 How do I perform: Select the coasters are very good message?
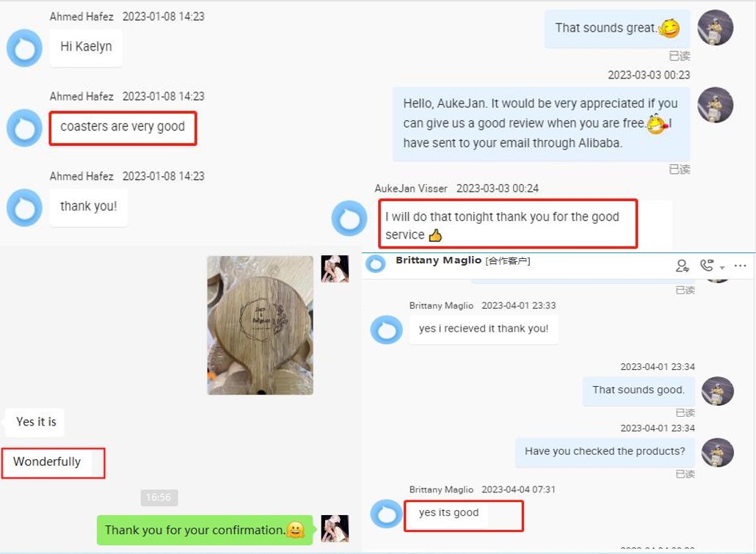coord(123,128)
